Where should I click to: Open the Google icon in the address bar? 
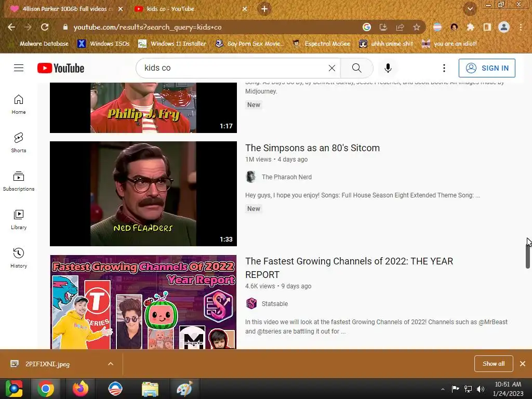366,27
